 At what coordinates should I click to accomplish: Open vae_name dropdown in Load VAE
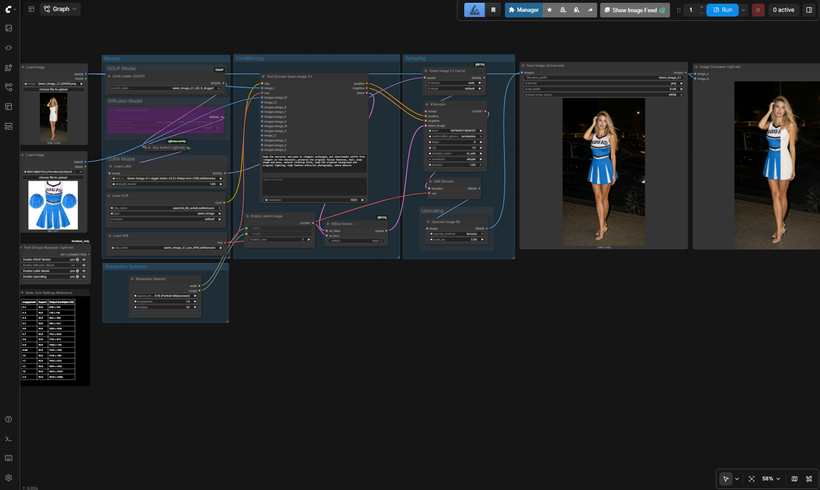[166, 248]
